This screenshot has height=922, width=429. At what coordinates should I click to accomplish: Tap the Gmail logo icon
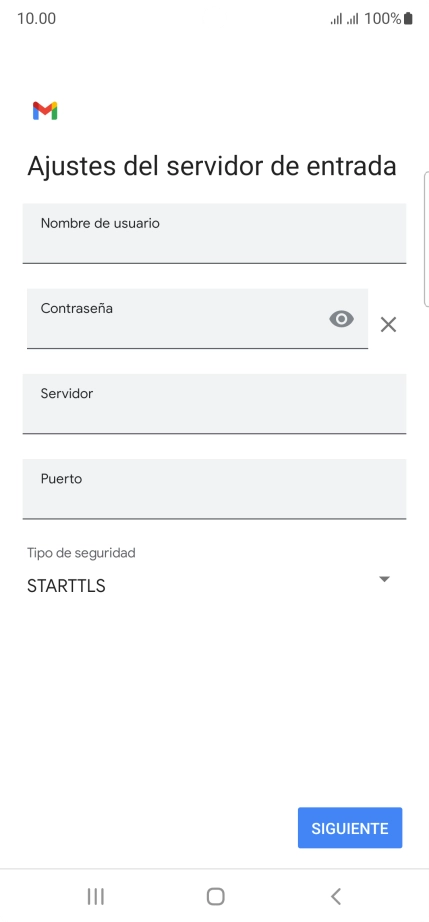point(45,111)
